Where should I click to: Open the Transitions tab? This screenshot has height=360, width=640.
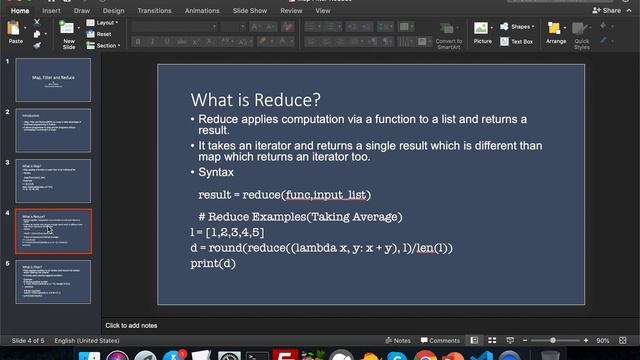tap(154, 11)
